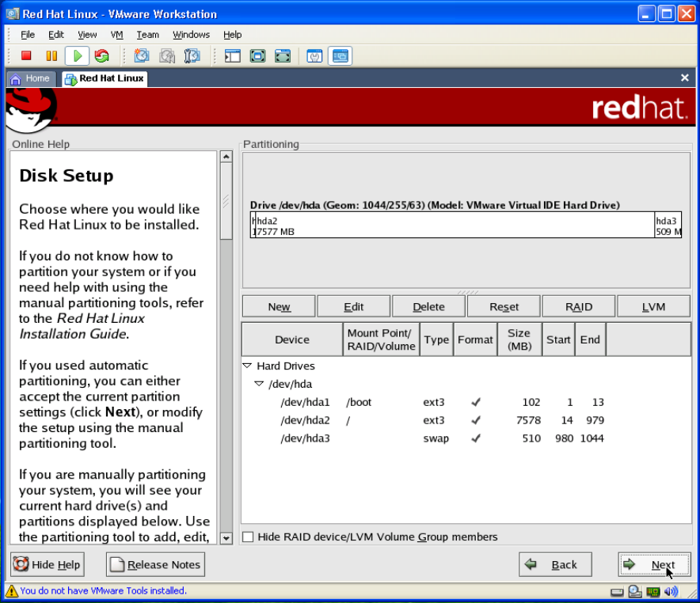Take a VM snapshot via toolbar icon

[x=142, y=55]
